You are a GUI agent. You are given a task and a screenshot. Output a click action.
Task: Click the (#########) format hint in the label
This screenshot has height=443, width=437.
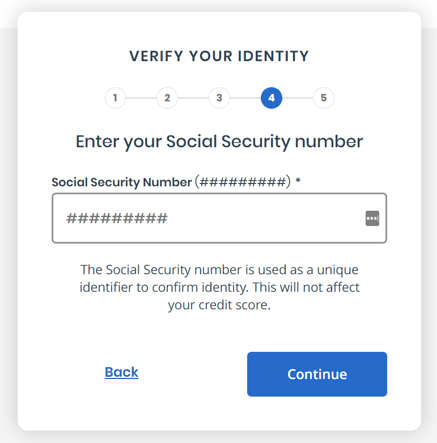243,182
